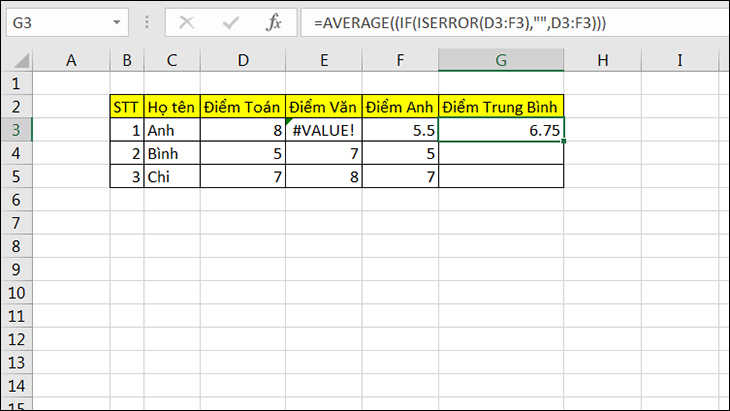Open the Insert Function fx dialog
Image resolution: width=730 pixels, height=411 pixels.
[x=274, y=22]
